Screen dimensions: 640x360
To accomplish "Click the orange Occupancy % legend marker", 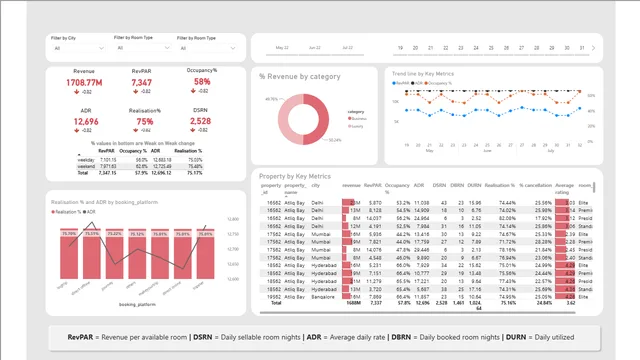I will [x=426, y=83].
